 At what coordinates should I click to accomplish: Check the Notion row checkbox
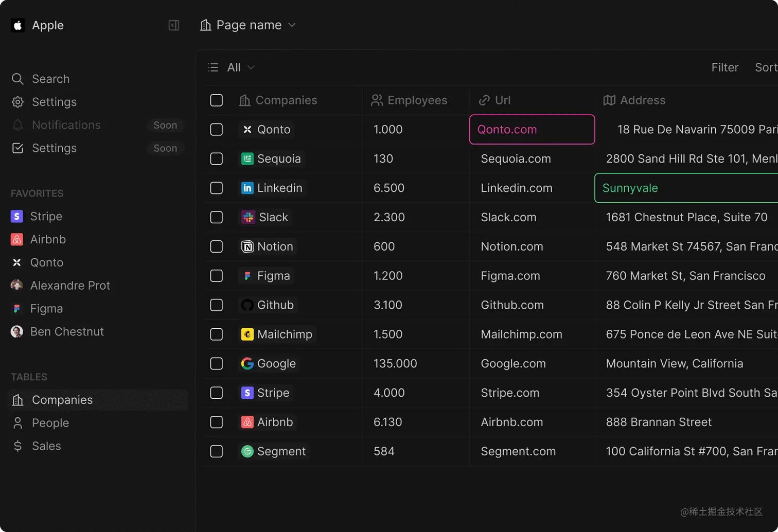tap(217, 247)
